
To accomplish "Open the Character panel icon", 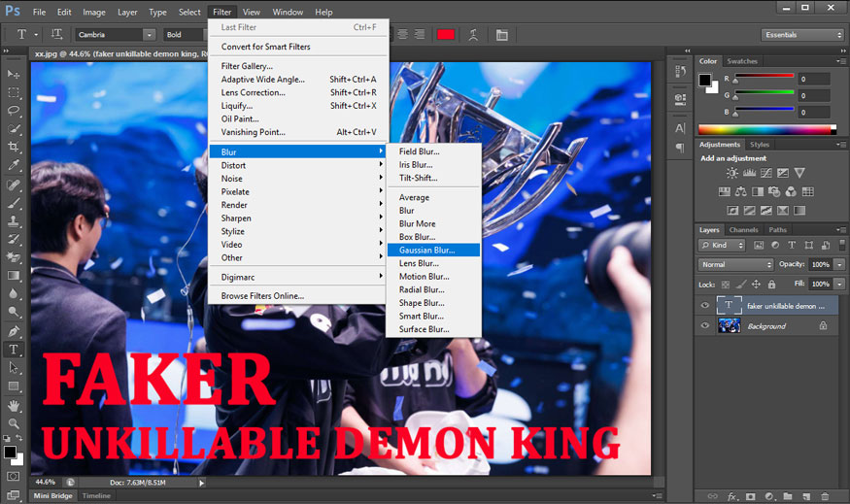I will pyautogui.click(x=680, y=128).
